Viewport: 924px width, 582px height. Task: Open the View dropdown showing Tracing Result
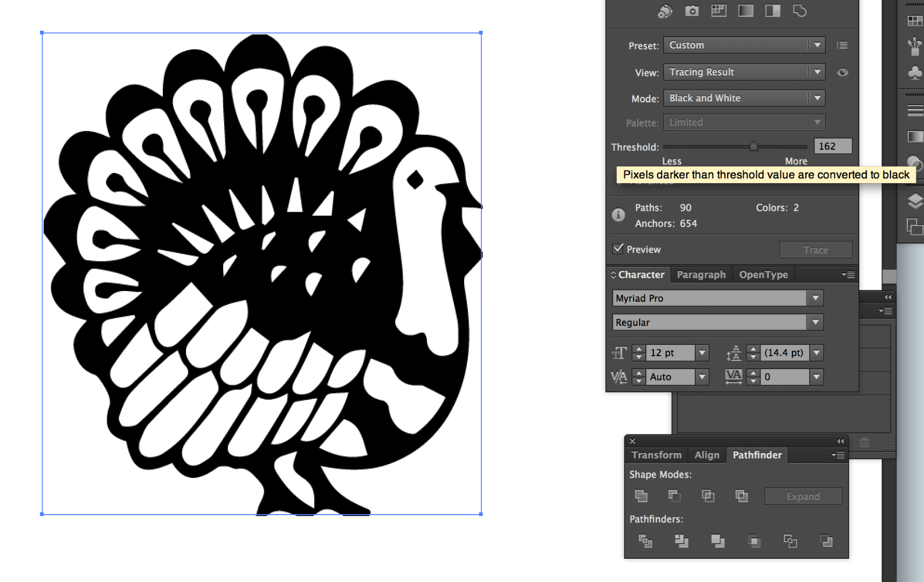744,72
